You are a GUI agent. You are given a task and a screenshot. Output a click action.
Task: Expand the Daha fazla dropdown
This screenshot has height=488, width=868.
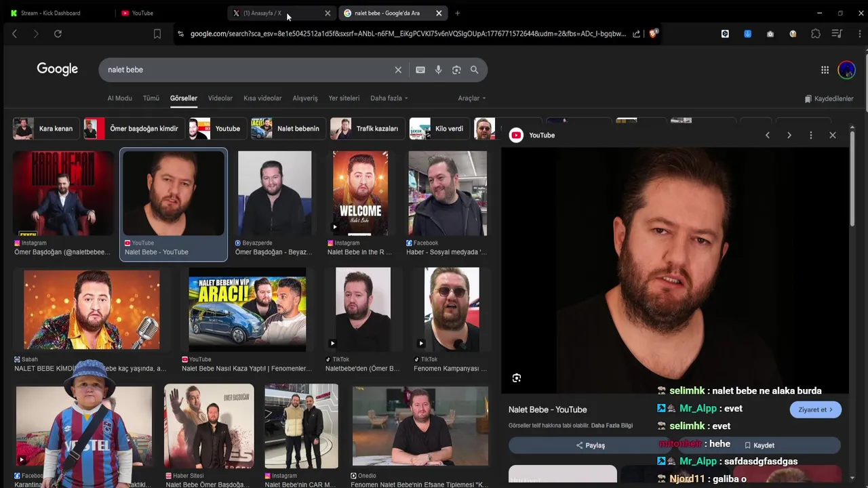(x=389, y=98)
